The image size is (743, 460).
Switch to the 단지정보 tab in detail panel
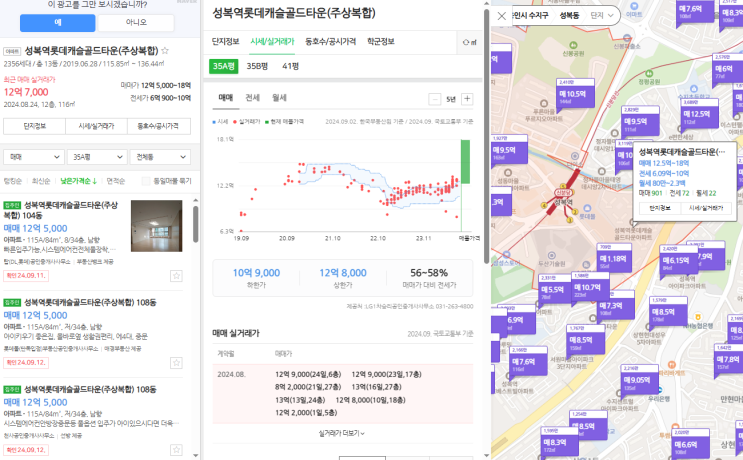click(x=225, y=42)
